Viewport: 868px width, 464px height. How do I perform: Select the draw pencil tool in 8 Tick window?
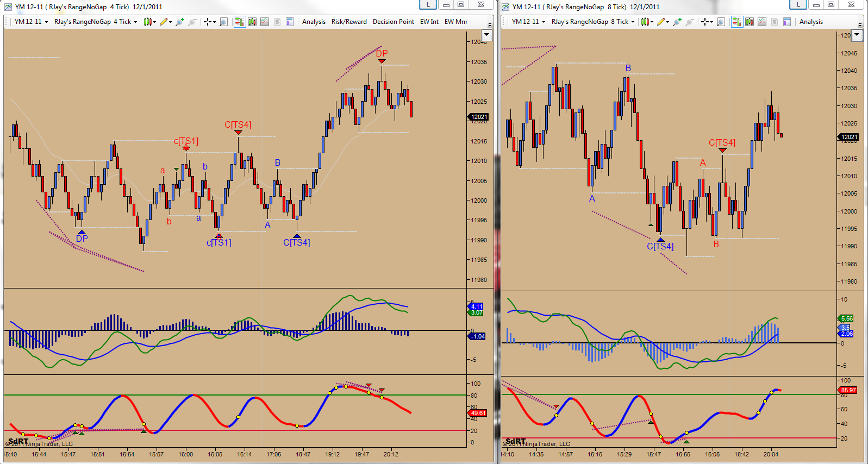[x=661, y=22]
